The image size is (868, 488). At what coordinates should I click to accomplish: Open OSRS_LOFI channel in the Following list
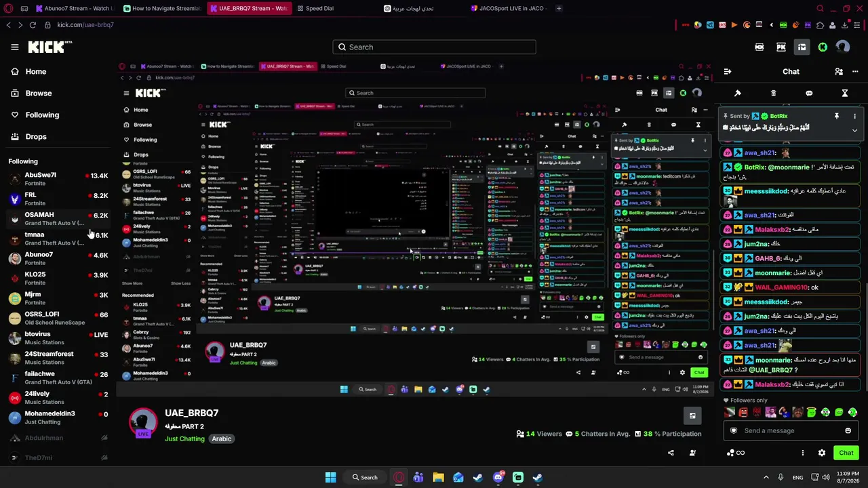pos(58,318)
